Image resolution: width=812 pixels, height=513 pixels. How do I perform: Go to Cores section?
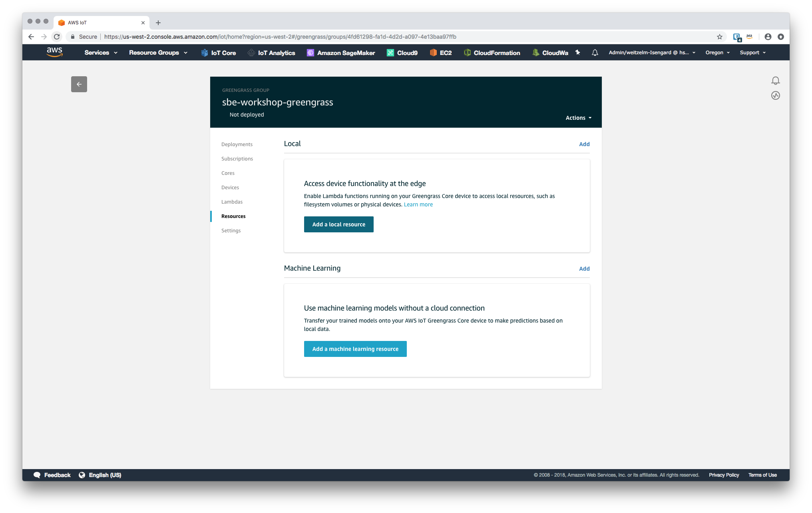click(228, 173)
